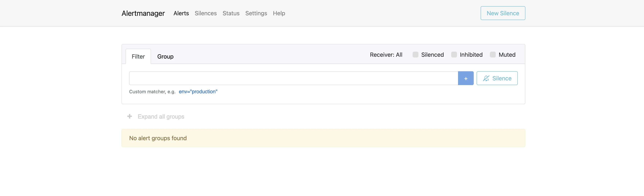Screen dimensions: 644x196
Task: Open the Receiver: All selector
Action: [x=386, y=55]
